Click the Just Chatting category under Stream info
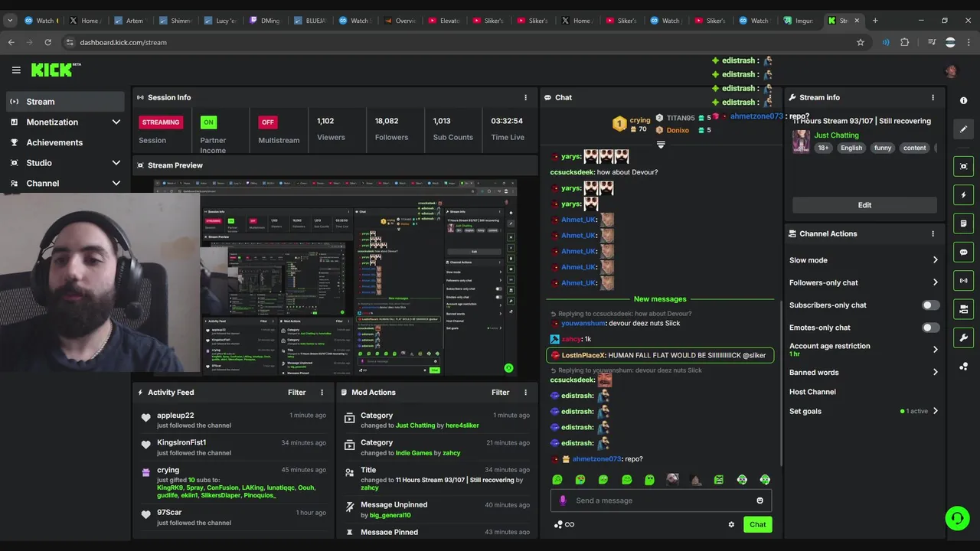This screenshot has width=980, height=551. coord(836,135)
